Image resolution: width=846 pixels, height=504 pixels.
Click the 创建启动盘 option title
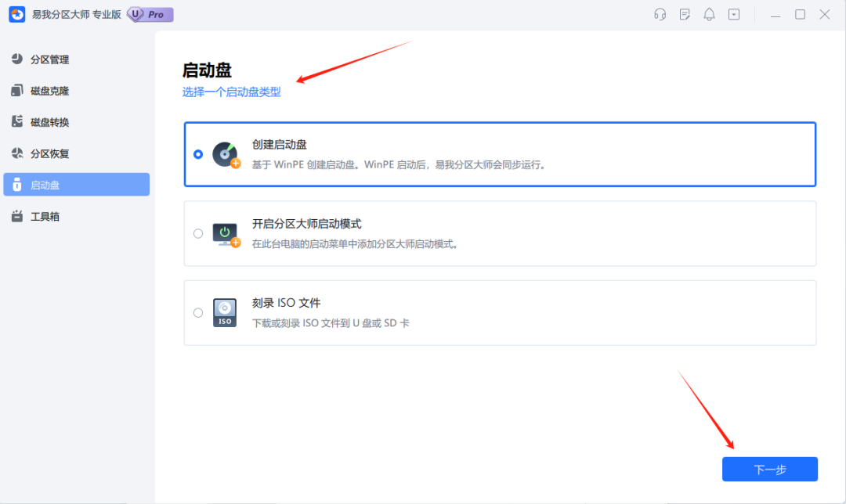click(x=280, y=145)
